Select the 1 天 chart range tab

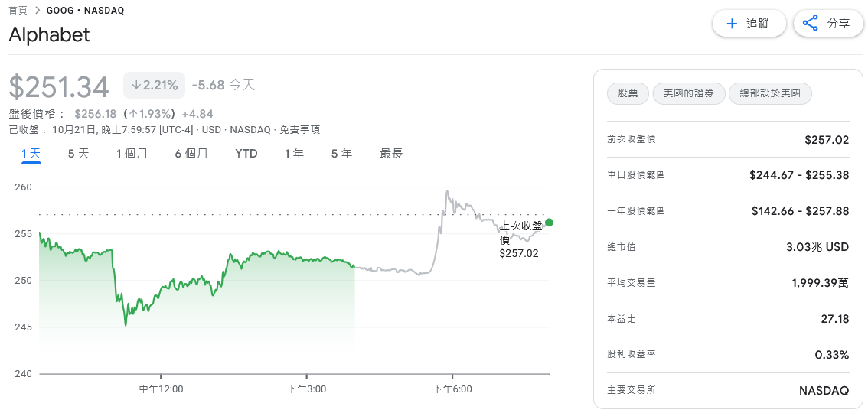pos(31,154)
